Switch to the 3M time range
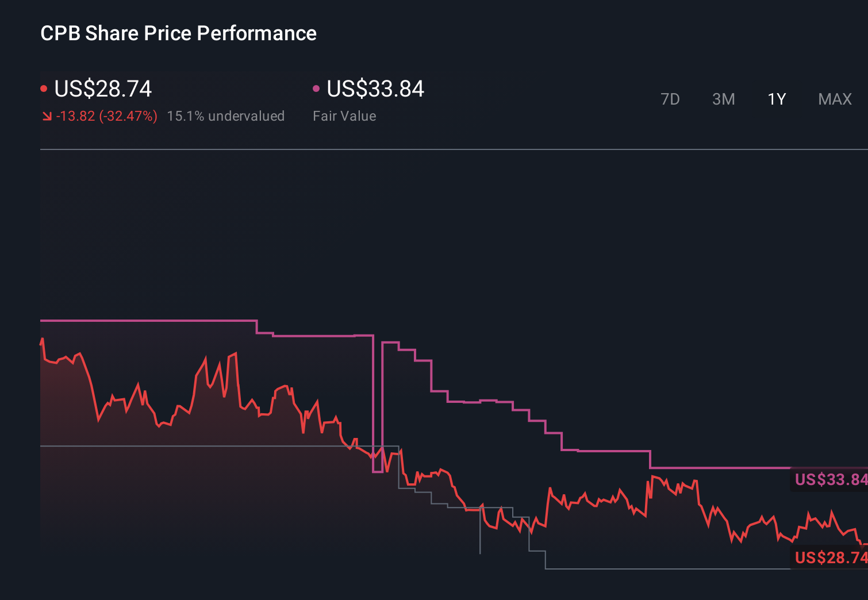 pyautogui.click(x=723, y=99)
